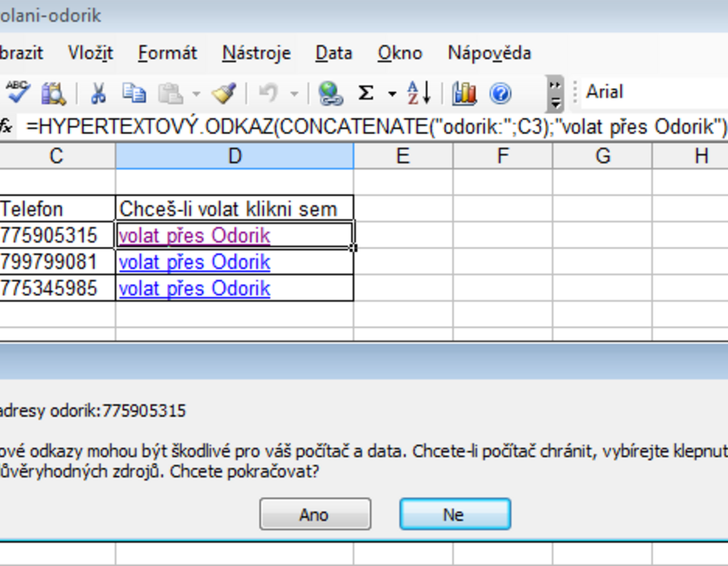Expand the Undo history dropdown

coord(294,94)
